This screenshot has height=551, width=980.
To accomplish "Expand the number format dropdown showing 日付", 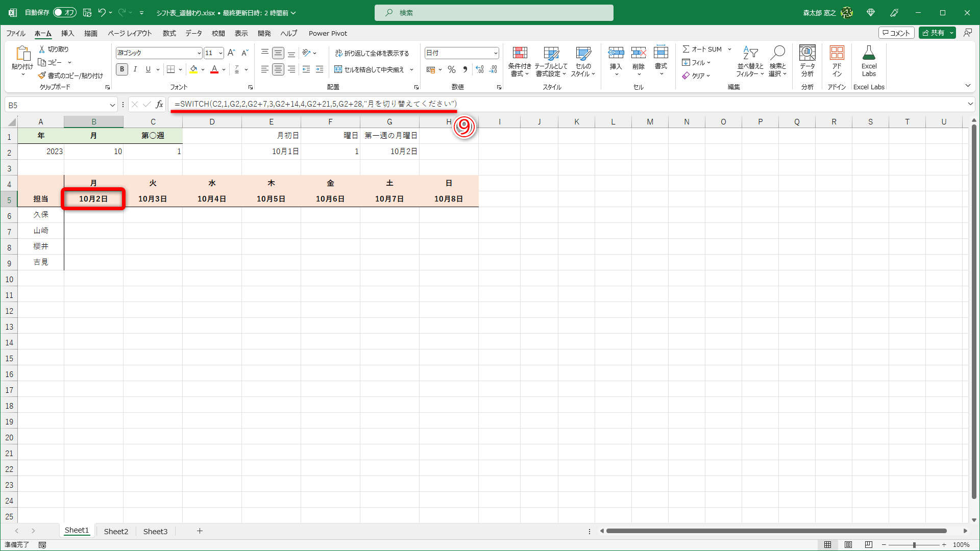I will click(495, 53).
